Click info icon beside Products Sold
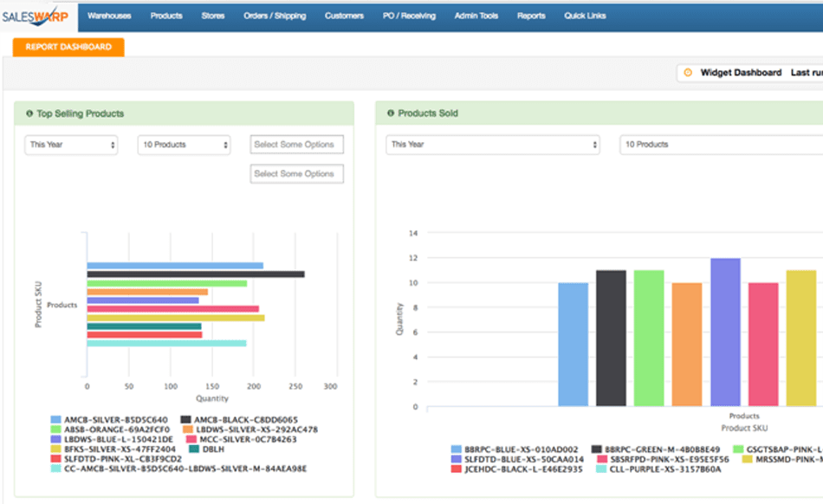 click(x=391, y=113)
